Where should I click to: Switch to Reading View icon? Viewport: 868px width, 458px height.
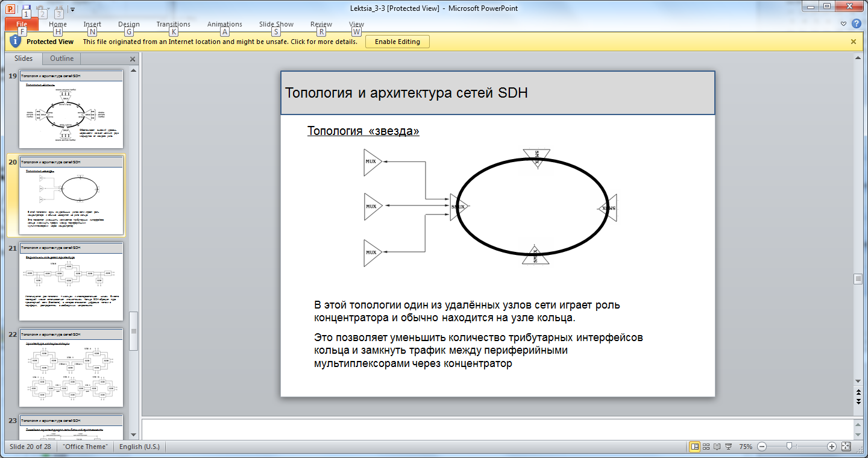coord(717,447)
